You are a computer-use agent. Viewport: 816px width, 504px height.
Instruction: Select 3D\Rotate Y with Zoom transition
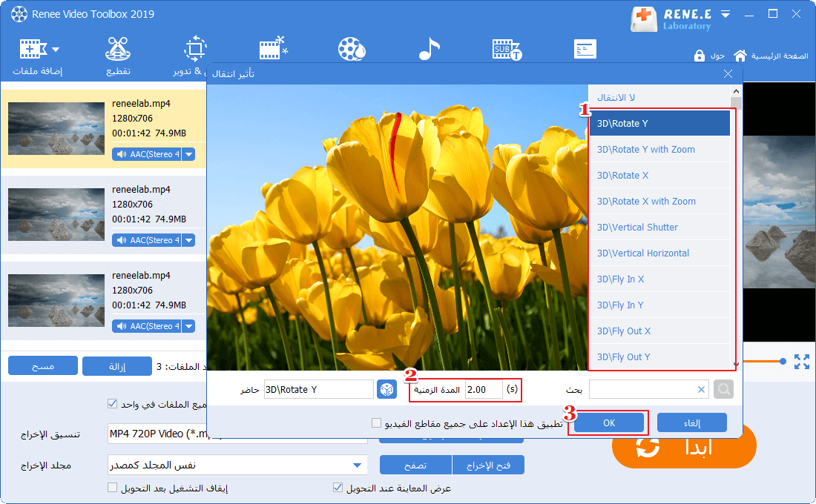(659, 149)
